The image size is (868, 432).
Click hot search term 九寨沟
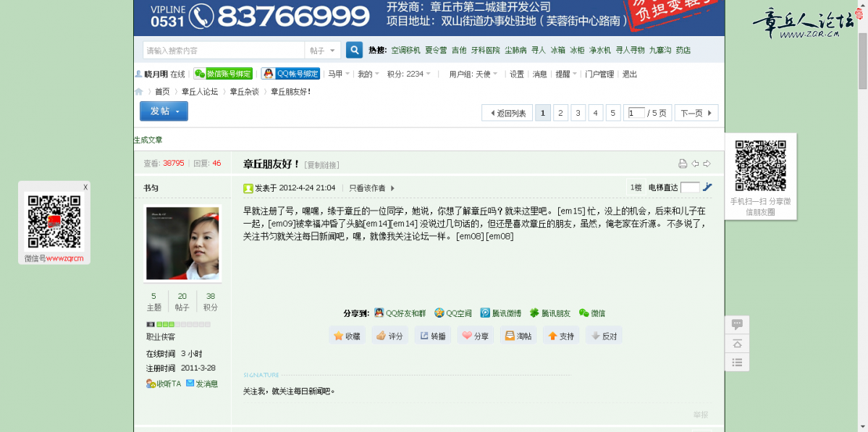click(x=660, y=51)
